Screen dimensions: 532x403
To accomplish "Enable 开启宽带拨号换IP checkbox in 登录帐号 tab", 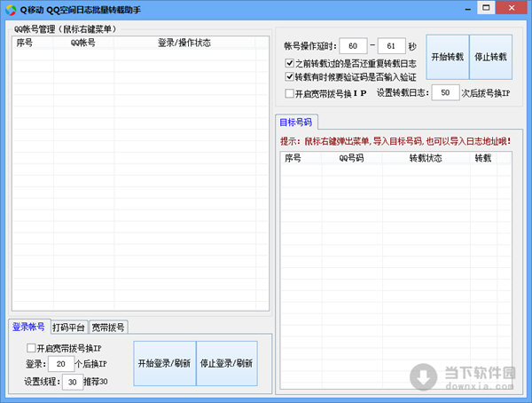I will pyautogui.click(x=32, y=347).
